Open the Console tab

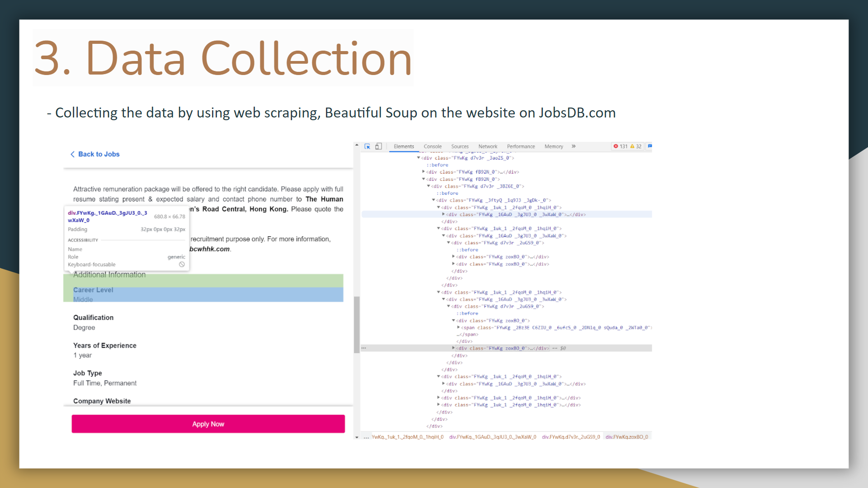click(x=432, y=146)
